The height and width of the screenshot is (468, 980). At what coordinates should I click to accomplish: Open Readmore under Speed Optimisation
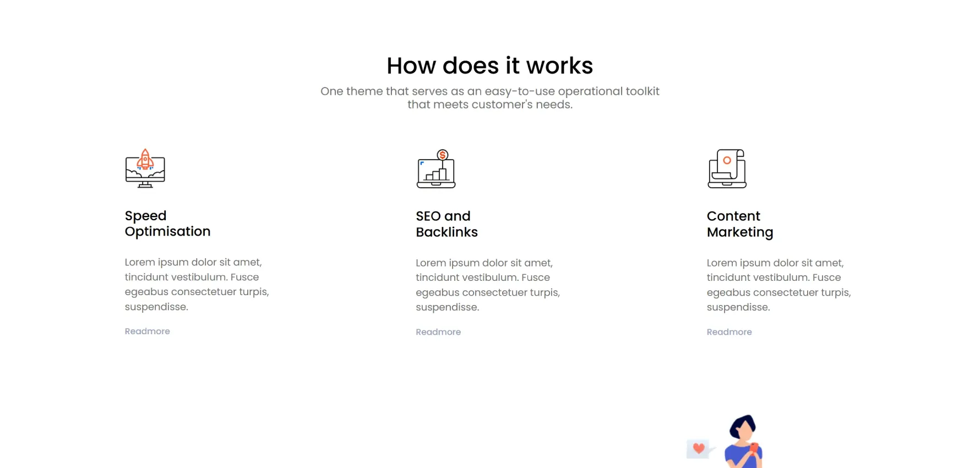click(x=147, y=331)
